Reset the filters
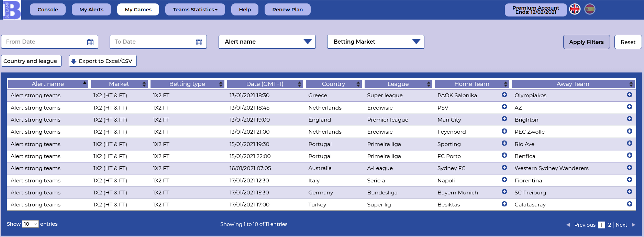The height and width of the screenshot is (237, 644). (x=628, y=42)
